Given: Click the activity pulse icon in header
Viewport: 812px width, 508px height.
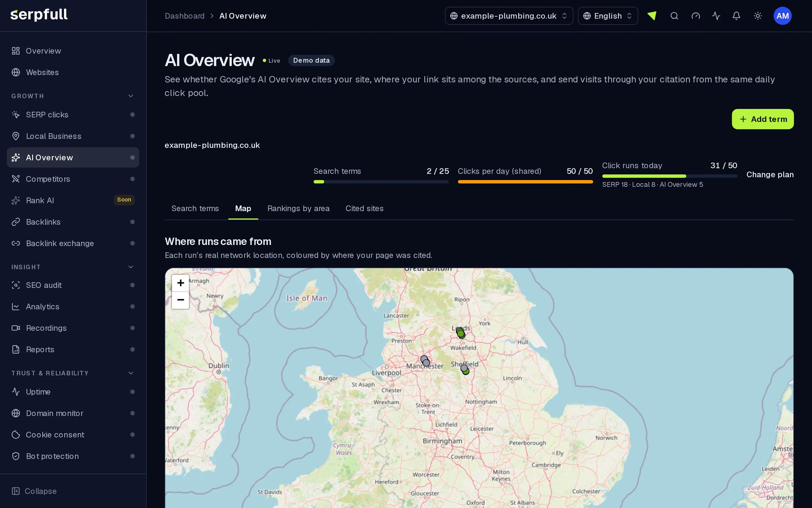Looking at the screenshot, I should 716,16.
